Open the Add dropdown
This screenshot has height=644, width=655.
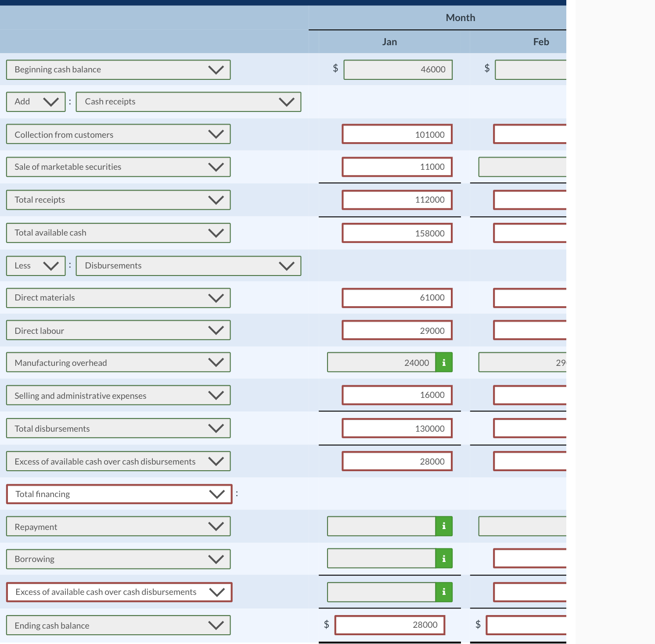pyautogui.click(x=36, y=102)
